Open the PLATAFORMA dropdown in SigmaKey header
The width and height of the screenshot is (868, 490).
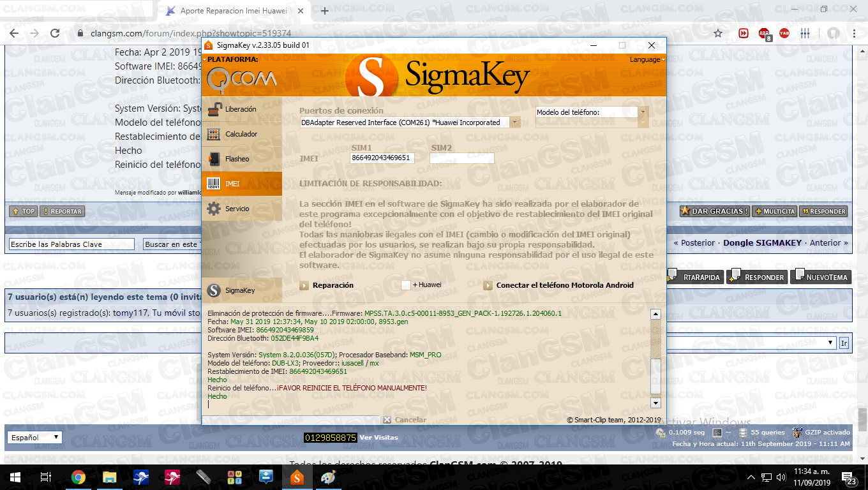click(x=230, y=59)
